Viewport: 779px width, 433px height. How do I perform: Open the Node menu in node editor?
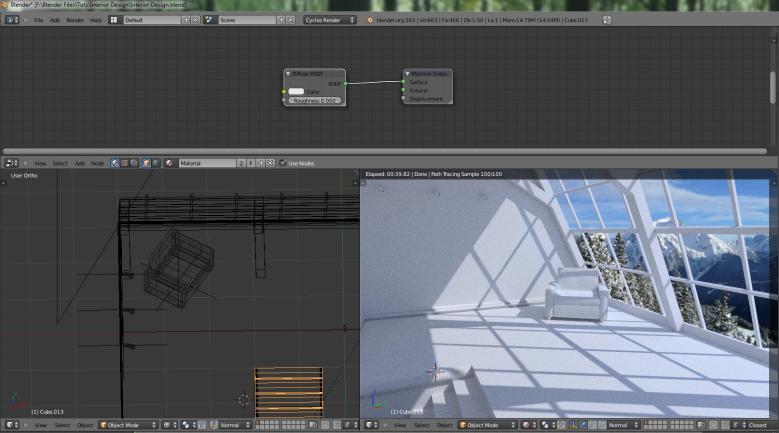click(97, 163)
